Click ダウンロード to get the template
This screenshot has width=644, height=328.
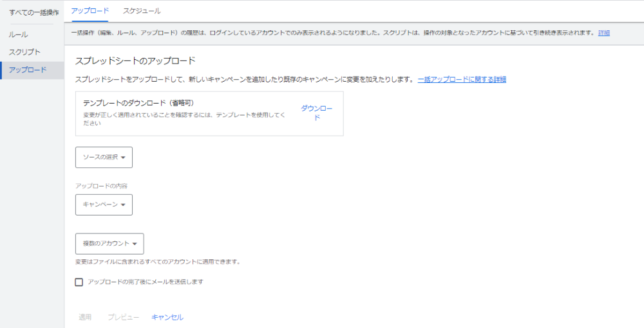pyautogui.click(x=316, y=113)
